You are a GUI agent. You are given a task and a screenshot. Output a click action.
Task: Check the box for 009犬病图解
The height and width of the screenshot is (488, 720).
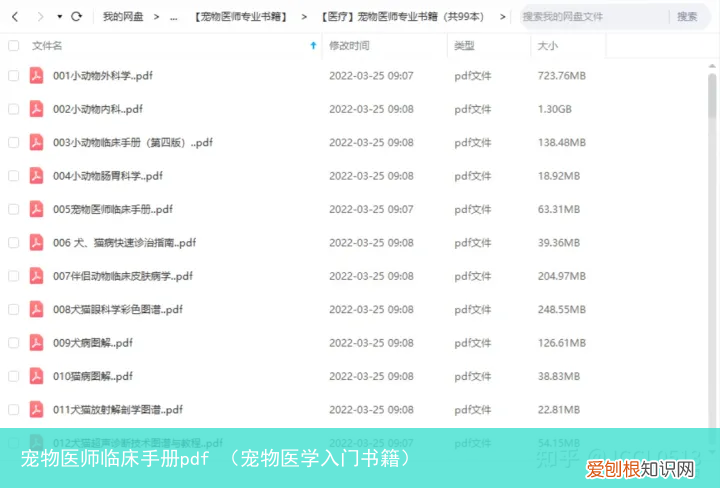(x=13, y=343)
